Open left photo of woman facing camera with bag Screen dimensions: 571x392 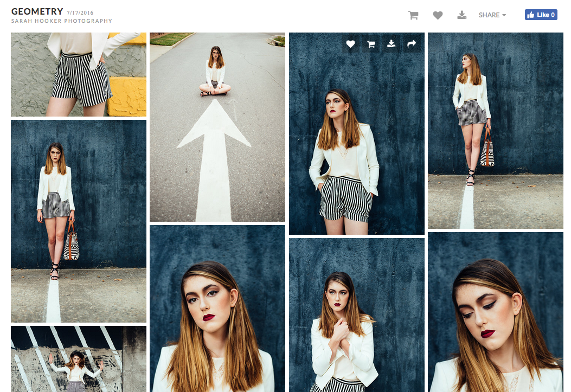coord(79,221)
